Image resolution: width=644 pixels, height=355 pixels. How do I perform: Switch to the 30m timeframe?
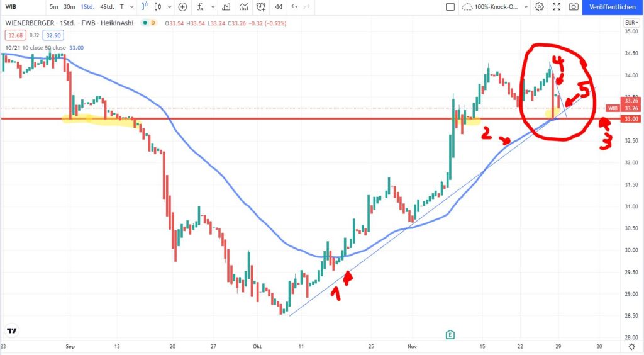click(69, 7)
